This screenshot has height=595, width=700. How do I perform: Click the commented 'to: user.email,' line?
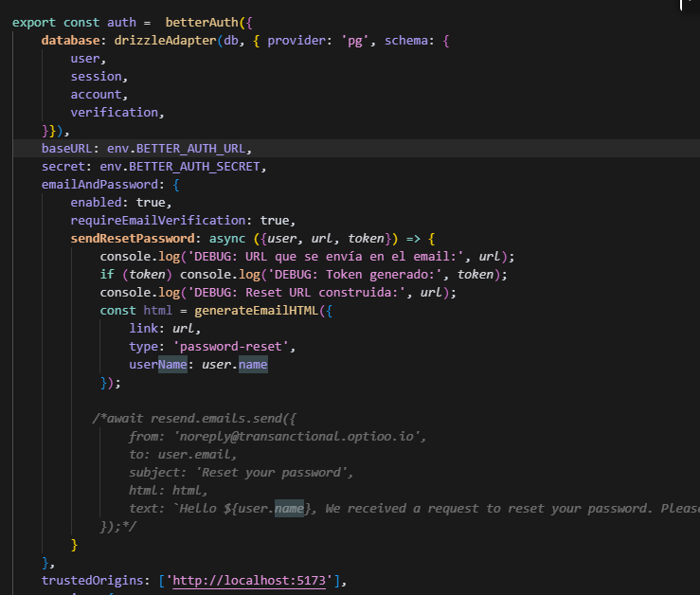point(183,455)
